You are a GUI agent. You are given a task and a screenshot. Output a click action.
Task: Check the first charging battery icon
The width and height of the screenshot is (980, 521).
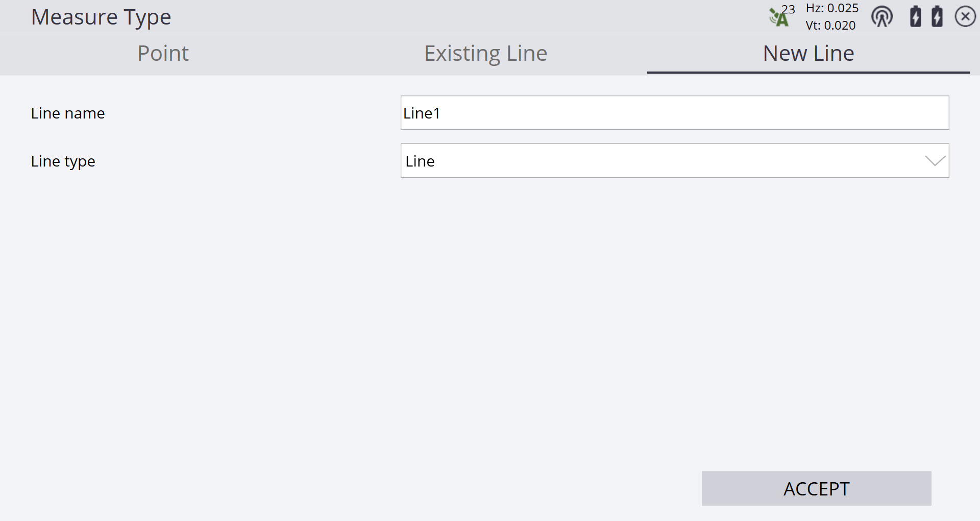tap(916, 16)
